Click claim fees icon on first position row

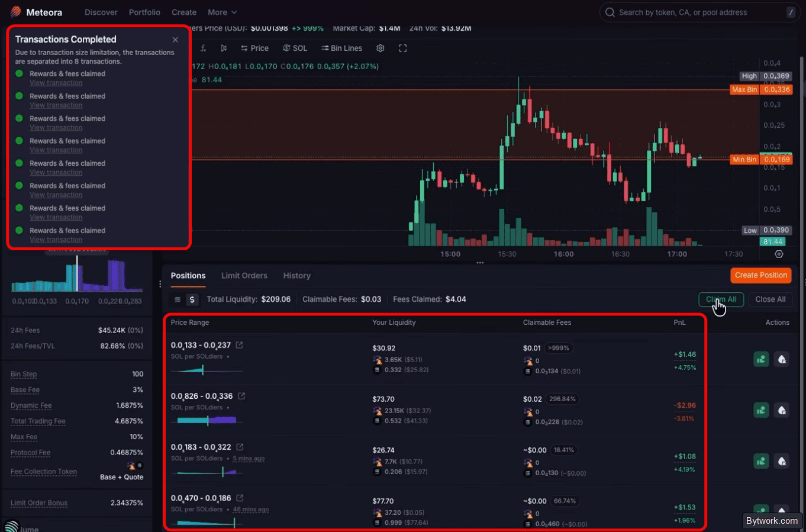click(761, 359)
